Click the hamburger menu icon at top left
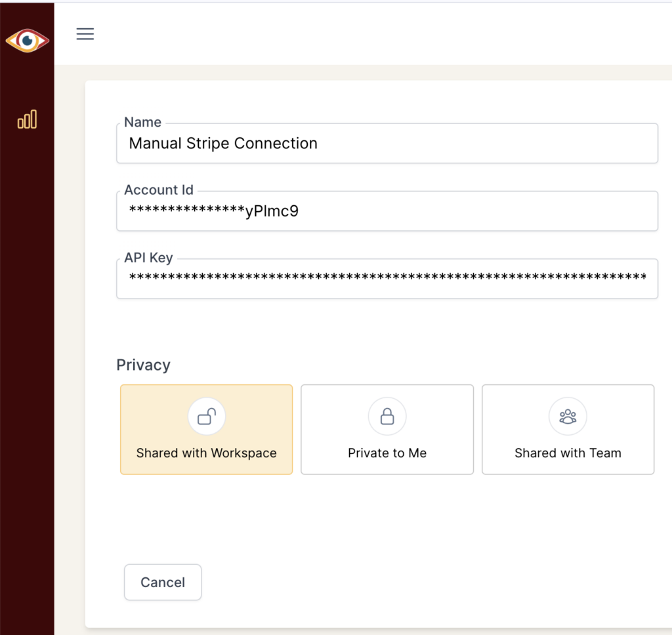Screen dimensions: 672x635 click(85, 33)
